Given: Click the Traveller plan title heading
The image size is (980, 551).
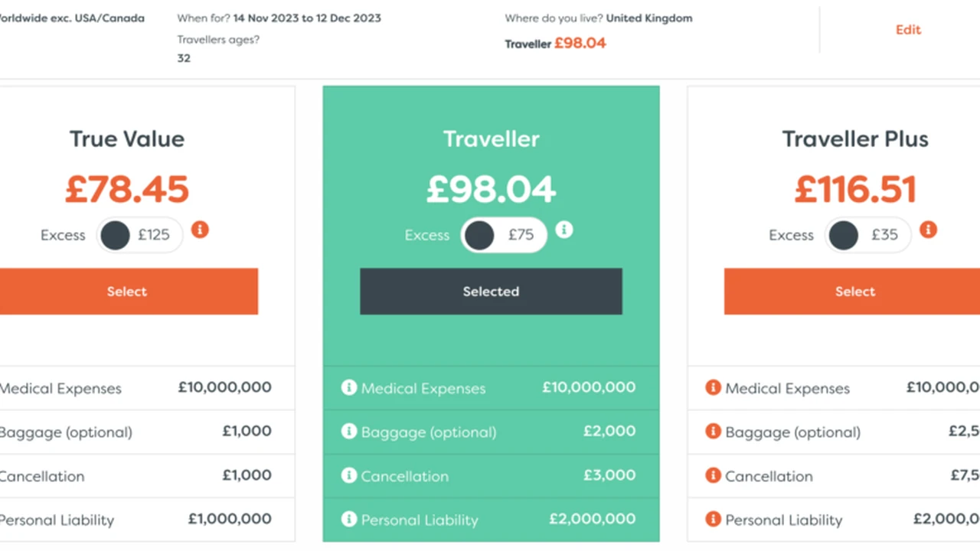Looking at the screenshot, I should [491, 139].
